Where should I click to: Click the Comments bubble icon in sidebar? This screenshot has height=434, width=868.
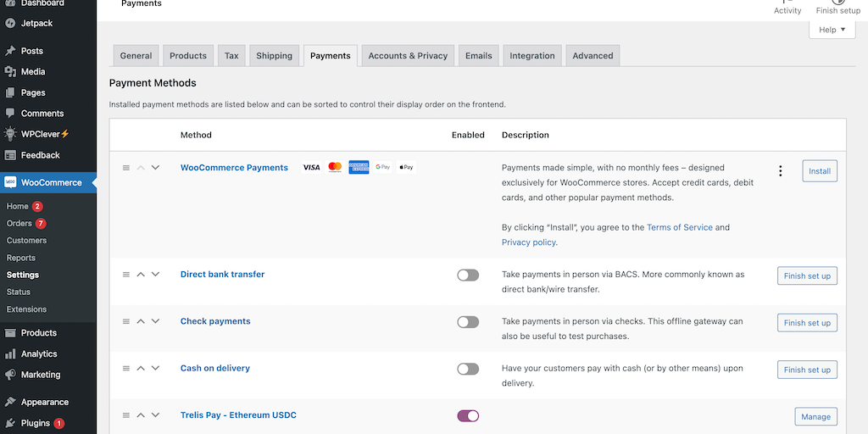click(10, 114)
